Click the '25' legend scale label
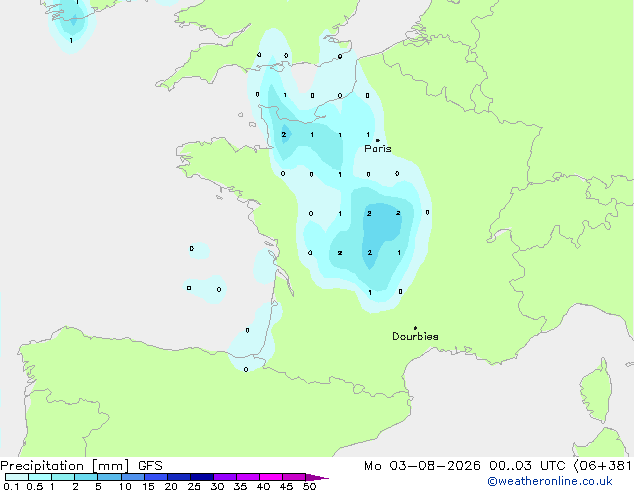The width and height of the screenshot is (634, 490). tap(194, 486)
